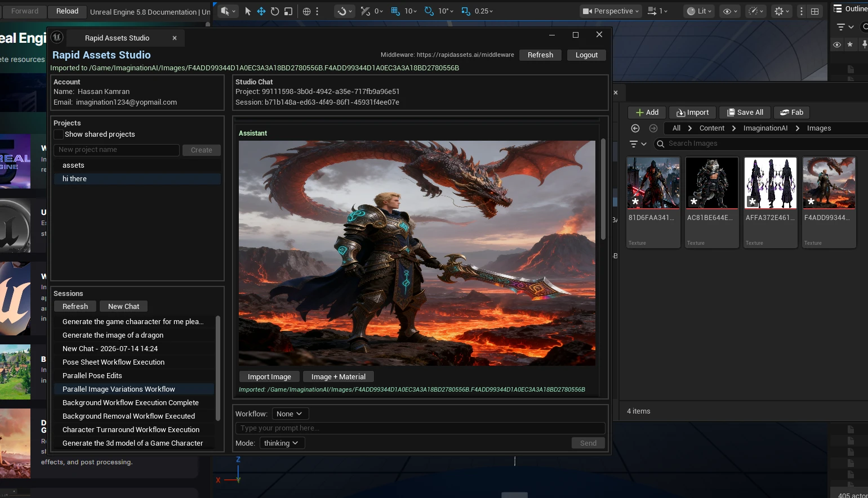Focus the New project name field
Image resolution: width=868 pixels, height=498 pixels.
pyautogui.click(x=117, y=150)
